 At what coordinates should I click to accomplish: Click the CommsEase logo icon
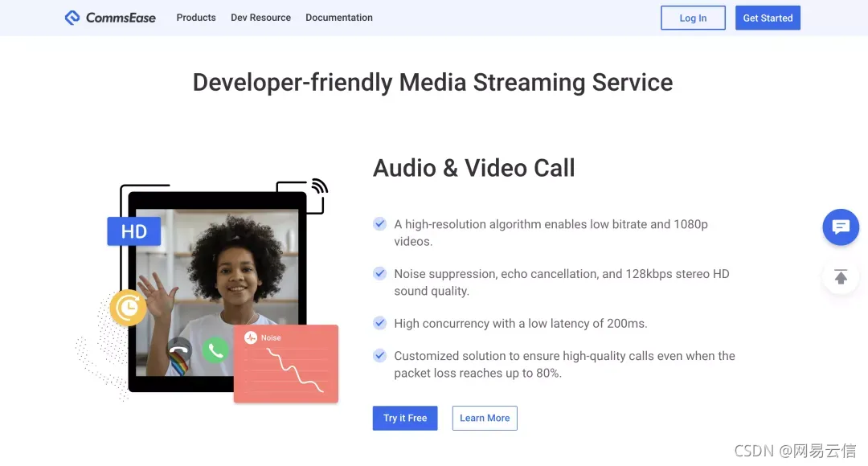pyautogui.click(x=72, y=18)
